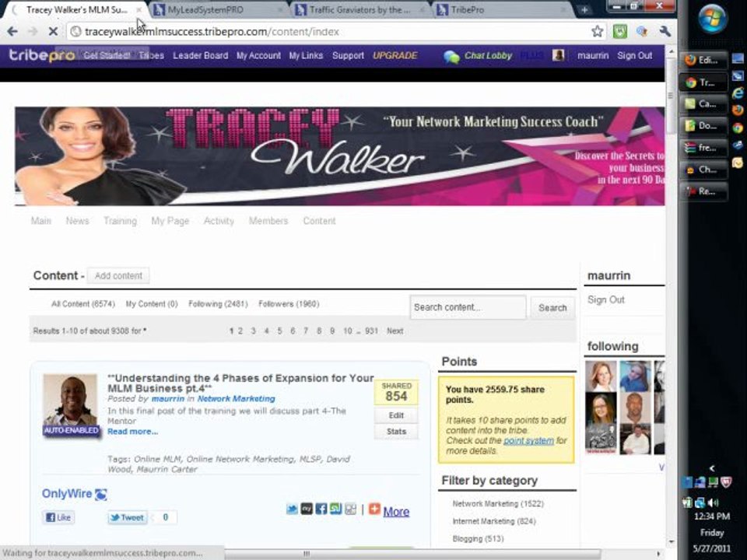Launch Firefox from the quick launch icons
Image resolution: width=747 pixels, height=560 pixels.
pyautogui.click(x=738, y=110)
